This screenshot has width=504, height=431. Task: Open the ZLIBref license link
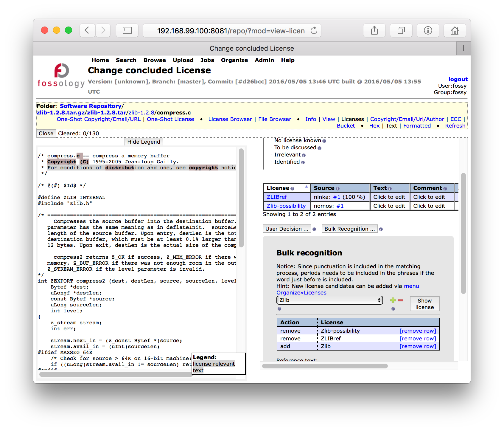[x=277, y=197]
